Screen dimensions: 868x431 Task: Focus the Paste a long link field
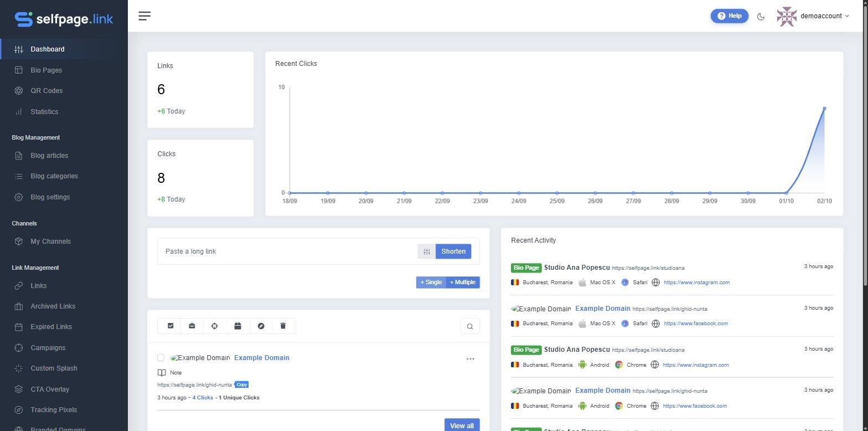pos(288,252)
